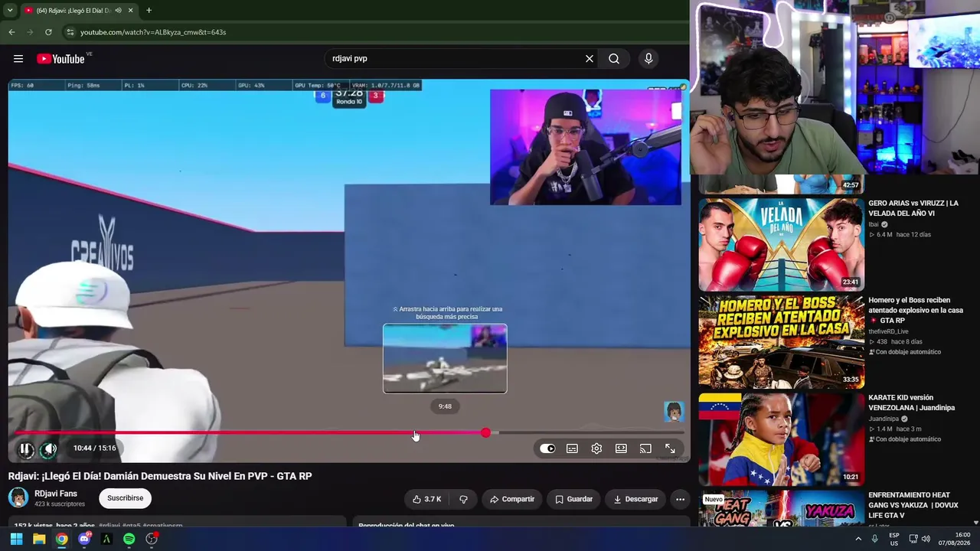Image resolution: width=980 pixels, height=551 pixels.
Task: Open the thefiveRD_Live channel name
Action: click(x=888, y=331)
